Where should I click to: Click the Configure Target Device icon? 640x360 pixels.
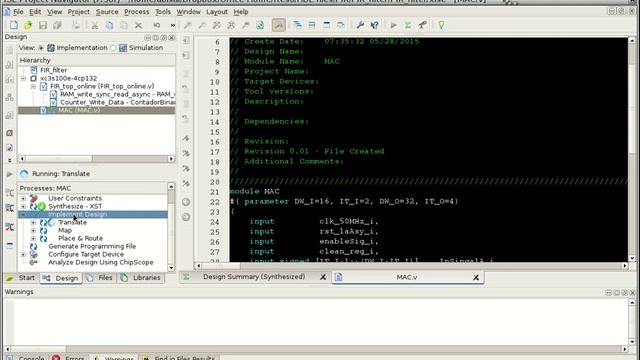point(34,254)
